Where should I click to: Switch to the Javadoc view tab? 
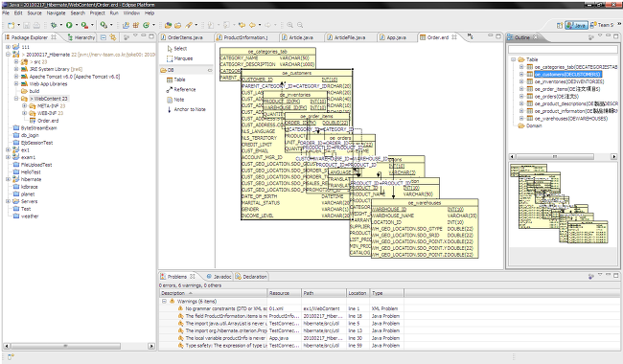tap(219, 277)
